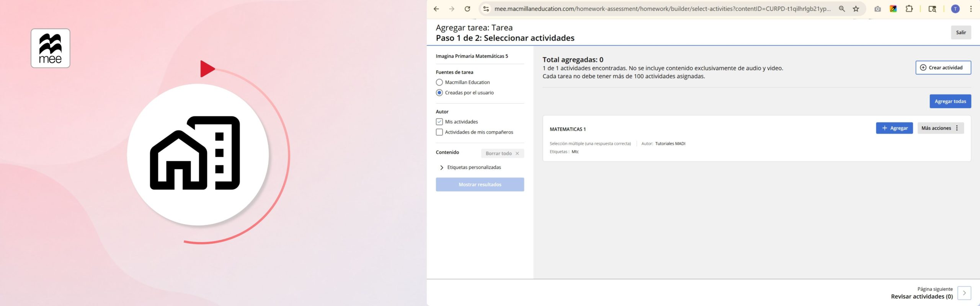Viewport: 980px width, 306px height.
Task: Click the author name Tutoriales MADI
Action: coord(670,144)
